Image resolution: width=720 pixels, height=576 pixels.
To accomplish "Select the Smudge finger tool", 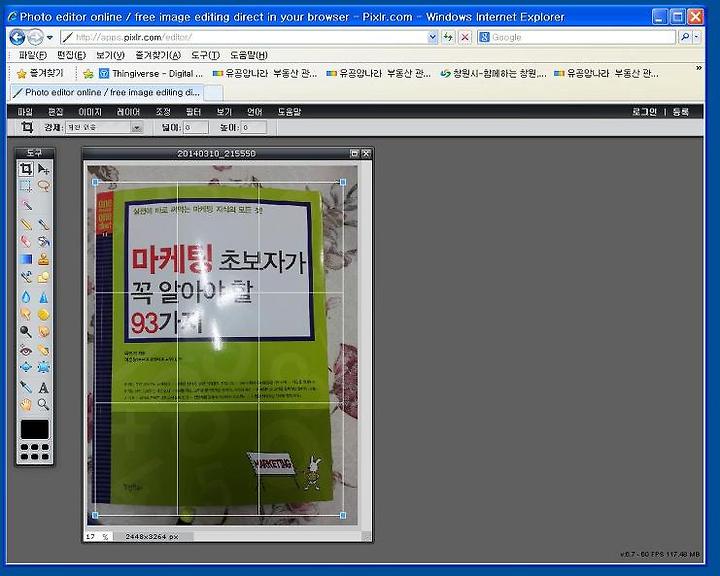I will (x=26, y=315).
